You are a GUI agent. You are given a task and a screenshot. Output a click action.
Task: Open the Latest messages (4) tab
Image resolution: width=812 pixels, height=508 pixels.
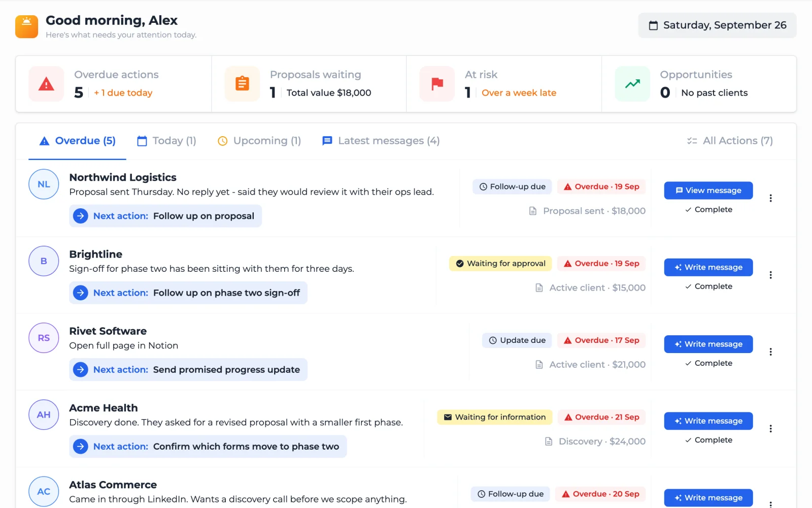pyautogui.click(x=381, y=141)
